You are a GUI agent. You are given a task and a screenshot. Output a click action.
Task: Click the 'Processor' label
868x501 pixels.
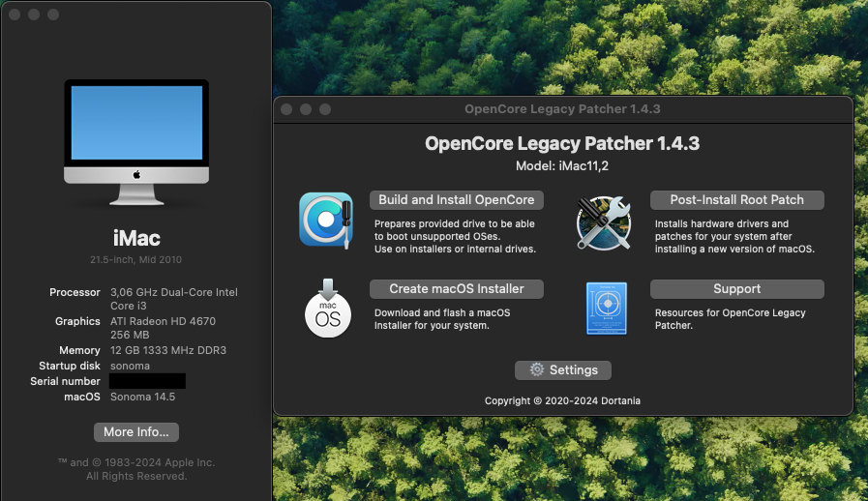click(75, 292)
